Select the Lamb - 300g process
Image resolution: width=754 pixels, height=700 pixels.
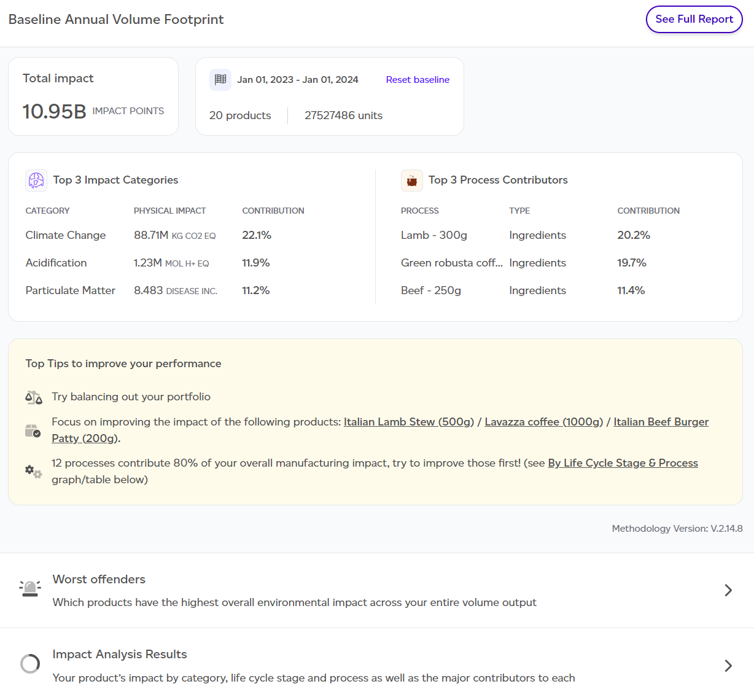pyautogui.click(x=434, y=235)
